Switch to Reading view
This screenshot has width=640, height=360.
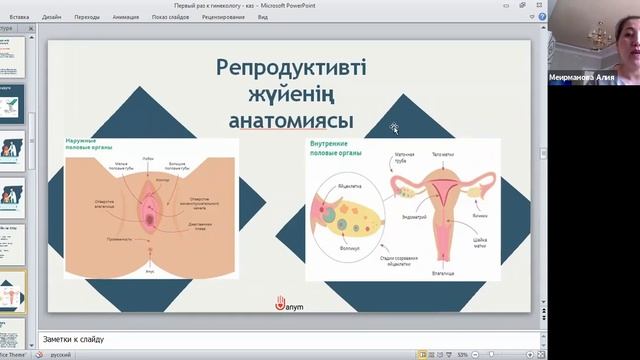click(440, 355)
